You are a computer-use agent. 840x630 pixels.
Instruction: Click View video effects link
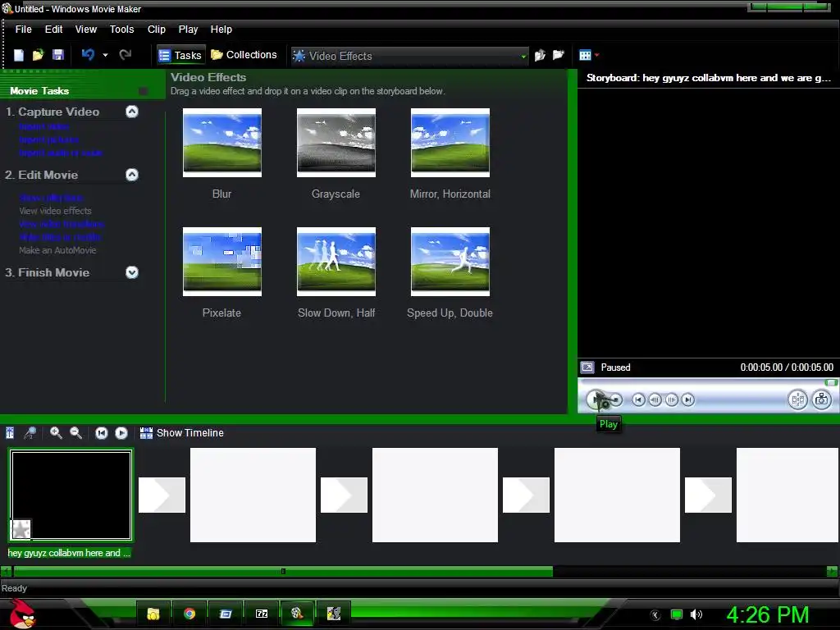pos(55,211)
